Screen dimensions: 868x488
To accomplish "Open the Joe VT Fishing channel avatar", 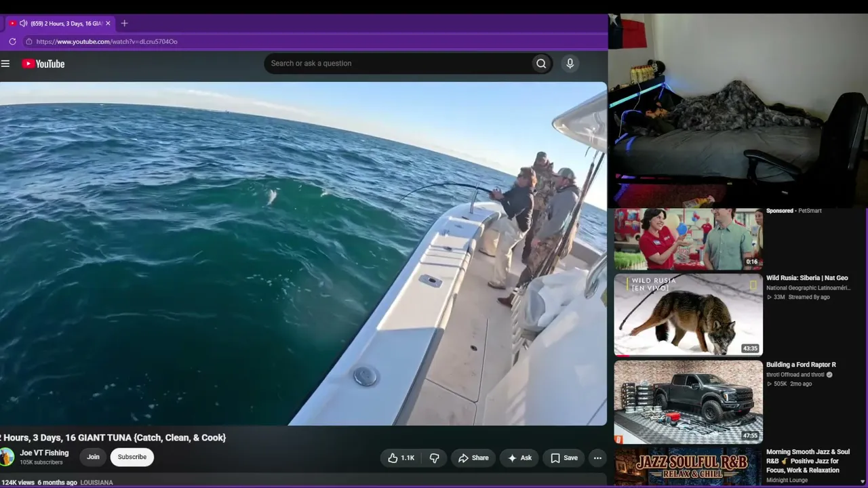I will pyautogui.click(x=6, y=457).
